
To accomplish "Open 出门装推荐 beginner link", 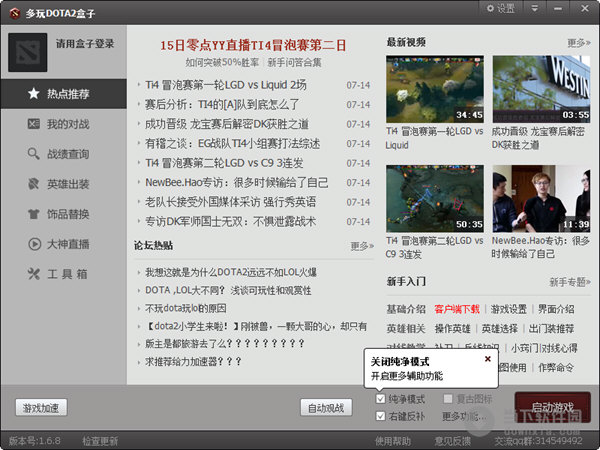I will click(551, 329).
